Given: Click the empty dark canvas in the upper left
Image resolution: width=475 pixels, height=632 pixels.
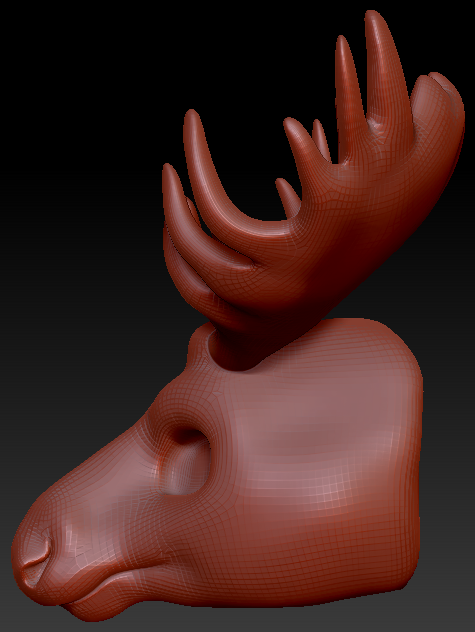Looking at the screenshot, I should point(73,81).
